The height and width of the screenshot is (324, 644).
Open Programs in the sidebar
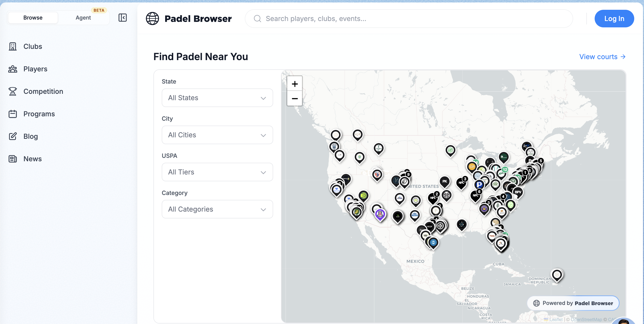[39, 114]
